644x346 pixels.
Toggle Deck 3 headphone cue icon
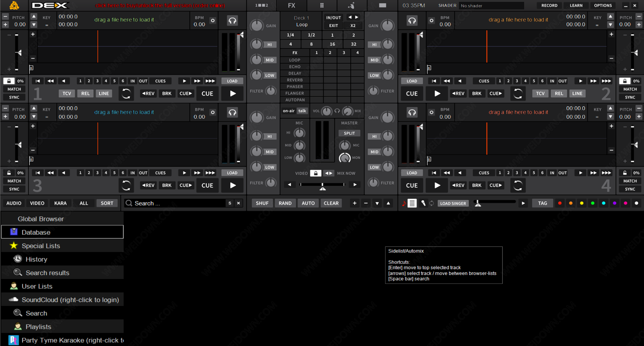tap(232, 112)
